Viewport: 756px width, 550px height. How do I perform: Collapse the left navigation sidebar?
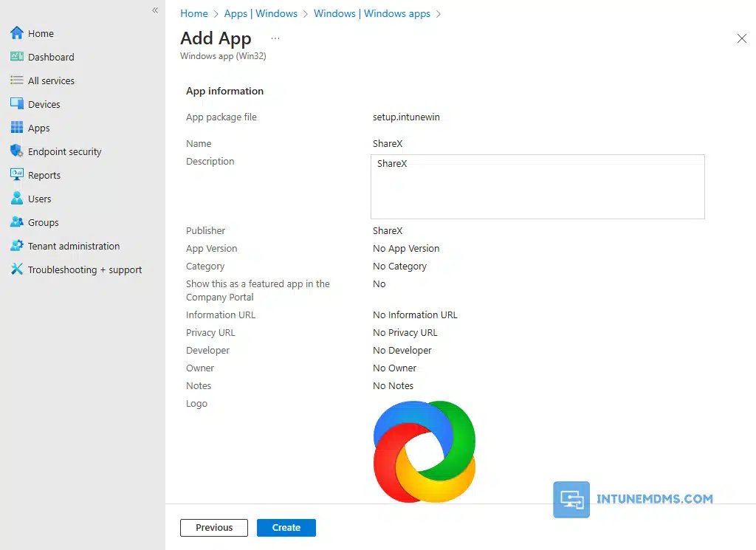point(155,10)
